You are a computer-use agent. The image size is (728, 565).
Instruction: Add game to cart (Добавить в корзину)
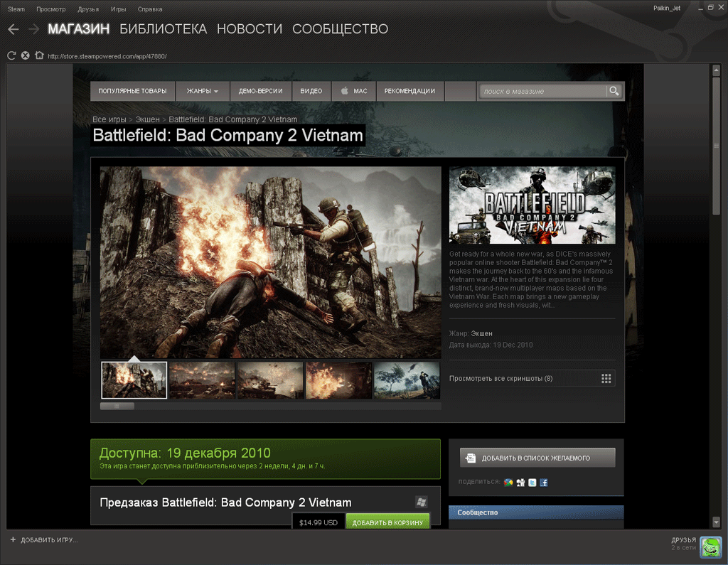(388, 522)
